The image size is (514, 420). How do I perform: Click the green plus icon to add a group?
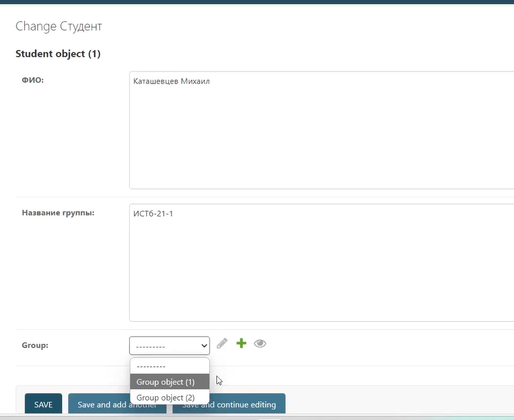pyautogui.click(x=241, y=344)
